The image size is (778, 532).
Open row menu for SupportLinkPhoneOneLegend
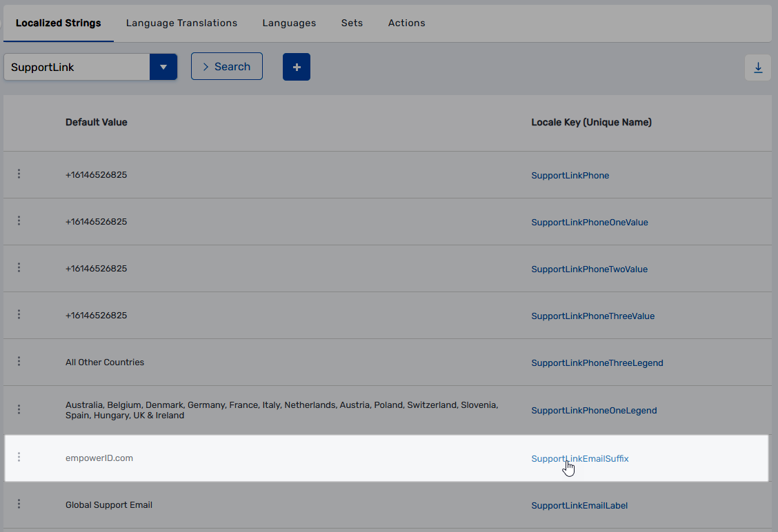point(19,409)
